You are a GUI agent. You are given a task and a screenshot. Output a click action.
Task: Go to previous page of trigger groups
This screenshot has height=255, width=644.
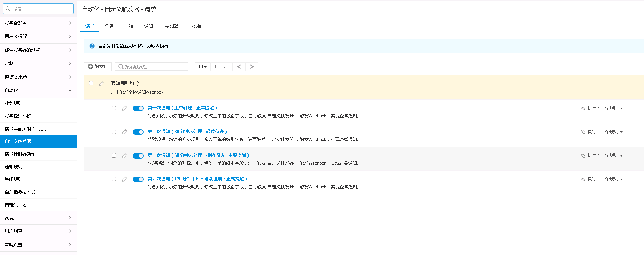(x=239, y=67)
